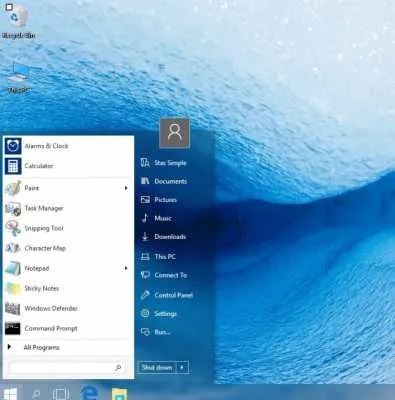Click search magnifier in Start search box
Screen dimensions: 395x400
118,368
